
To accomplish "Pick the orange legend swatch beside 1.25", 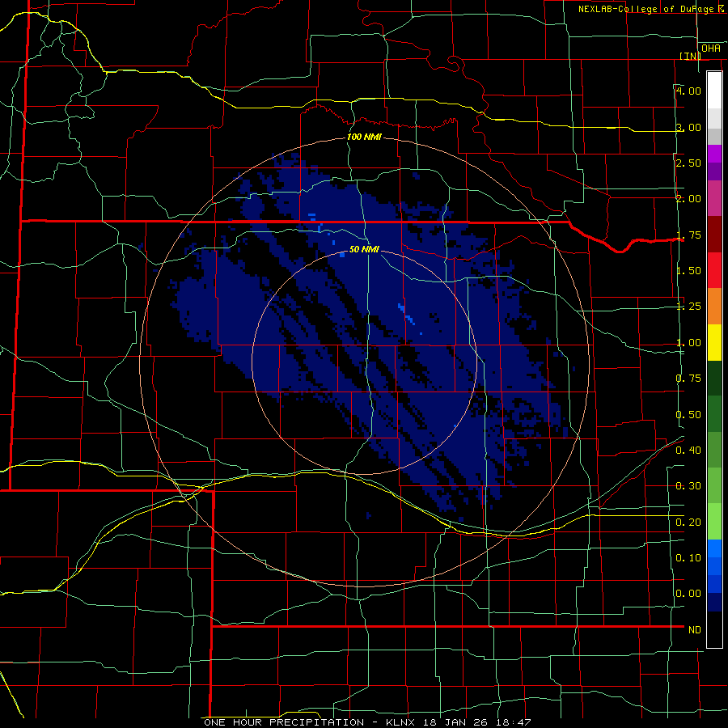I will pos(714,307).
